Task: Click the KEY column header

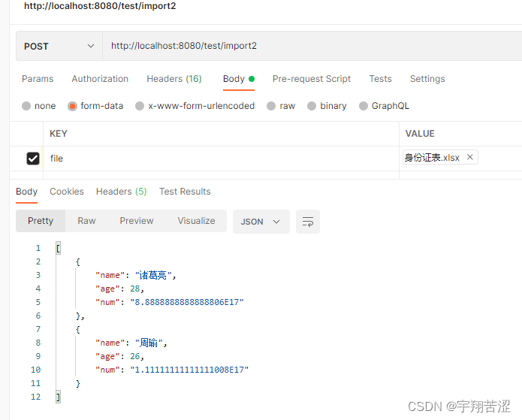Action: pyautogui.click(x=59, y=134)
